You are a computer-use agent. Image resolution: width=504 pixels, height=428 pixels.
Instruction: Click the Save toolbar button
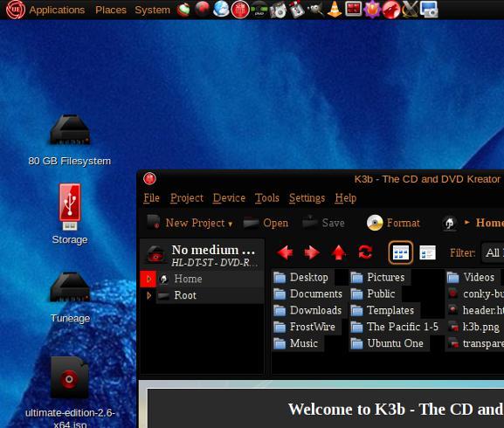323,223
